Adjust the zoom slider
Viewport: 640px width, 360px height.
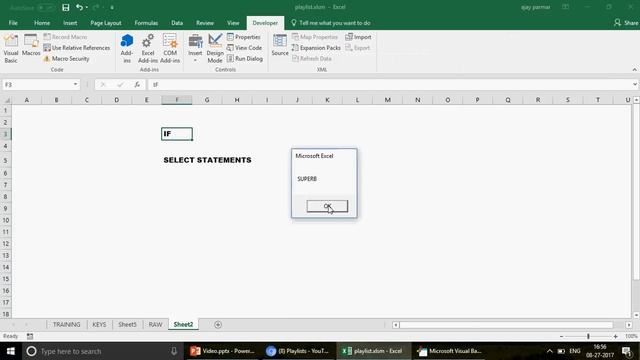pyautogui.click(x=588, y=336)
